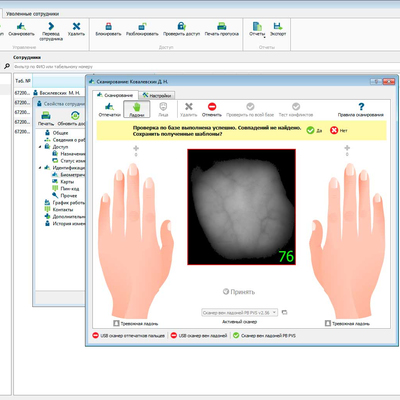Open the Уволенные сотрудники tab
The height and width of the screenshot is (400, 400).
(32, 14)
